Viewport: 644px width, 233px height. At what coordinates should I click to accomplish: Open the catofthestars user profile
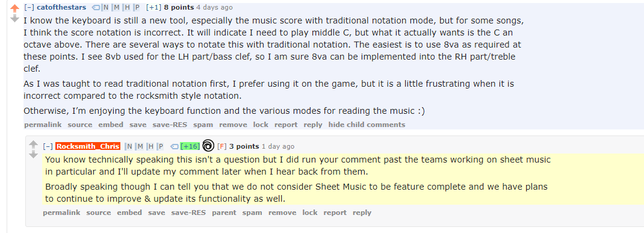coord(61,7)
